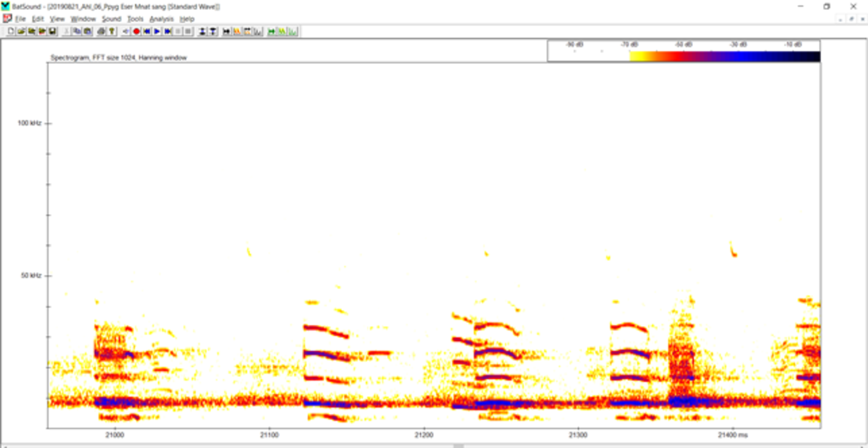The height and width of the screenshot is (448, 868).
Task: Click the Paste clipboard icon
Action: pyautogui.click(x=87, y=32)
